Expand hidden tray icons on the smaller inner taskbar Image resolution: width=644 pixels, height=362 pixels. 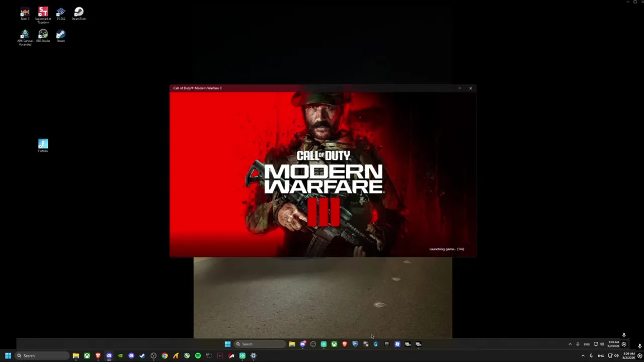[x=570, y=344]
